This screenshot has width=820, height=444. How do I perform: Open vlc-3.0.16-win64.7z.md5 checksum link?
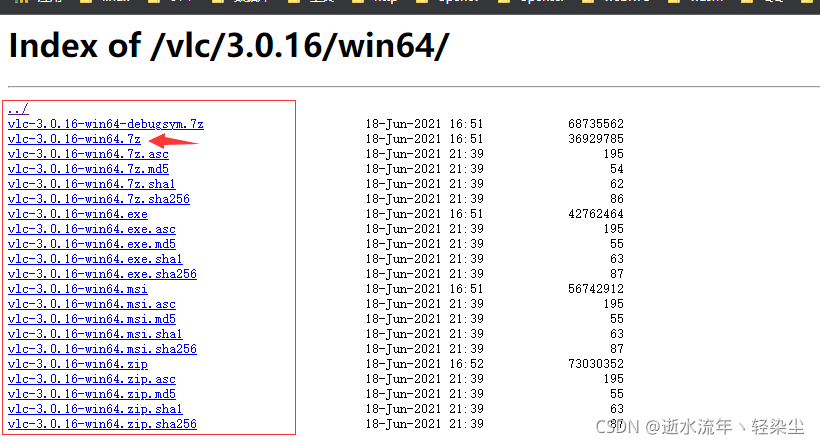point(88,169)
